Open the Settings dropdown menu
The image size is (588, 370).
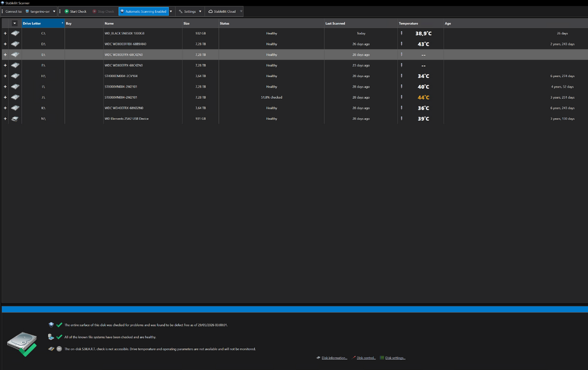190,12
